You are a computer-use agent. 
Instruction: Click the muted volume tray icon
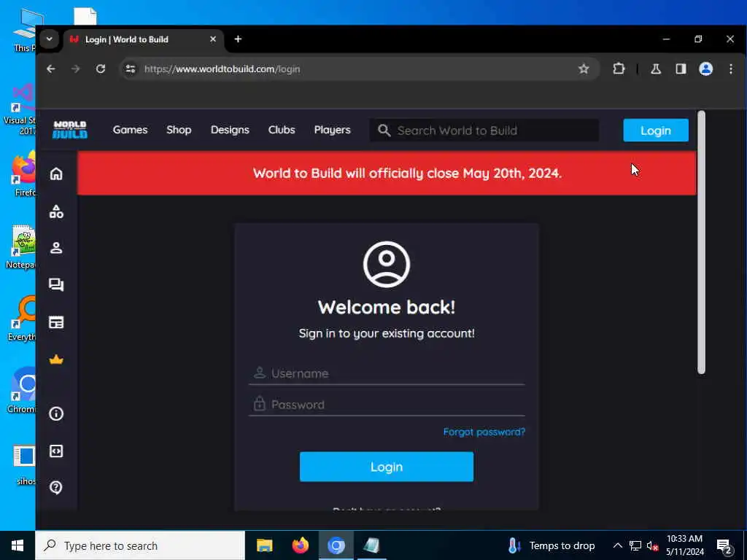(x=652, y=546)
